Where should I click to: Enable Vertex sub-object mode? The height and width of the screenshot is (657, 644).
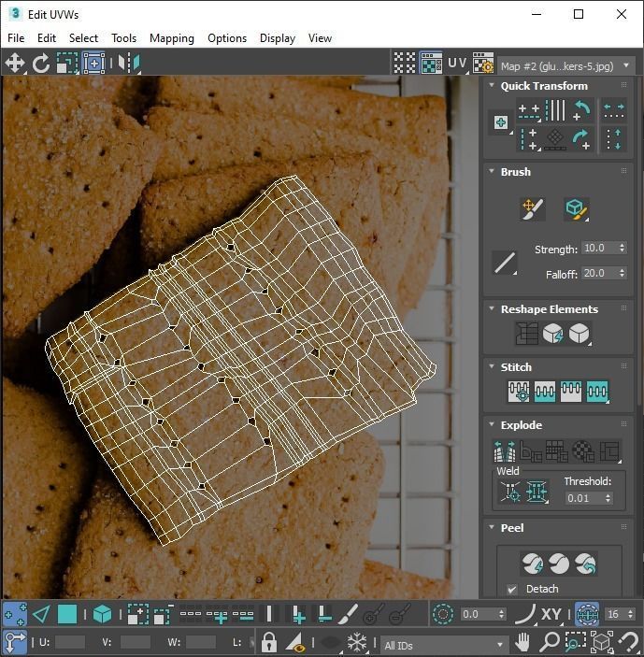16,615
